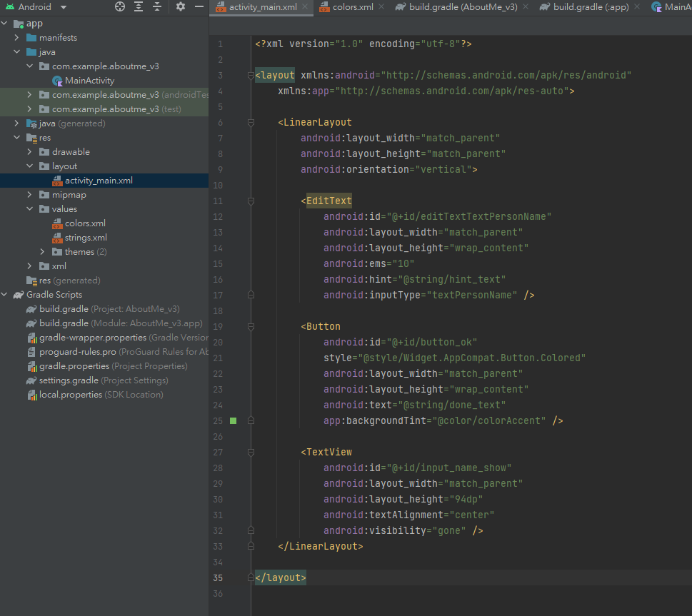Click the Select Opened File target icon
The width and height of the screenshot is (692, 616).
click(119, 6)
